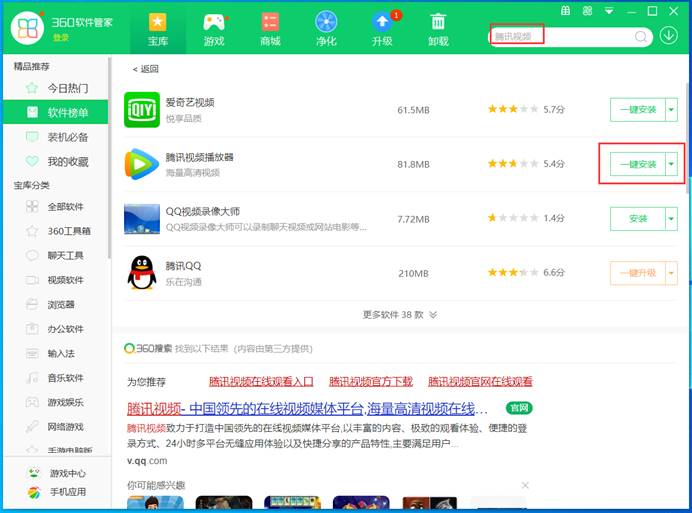Click the 360软件管家 logo icon
The width and height of the screenshot is (692, 513).
[27, 28]
